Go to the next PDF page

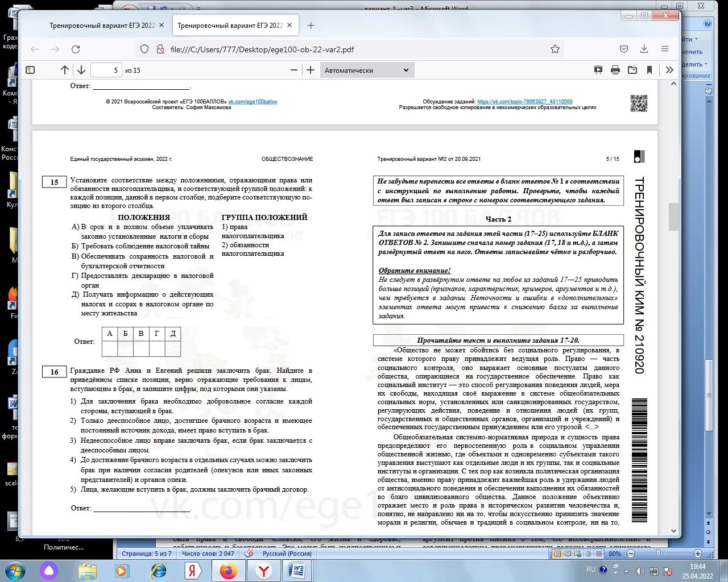click(81, 70)
